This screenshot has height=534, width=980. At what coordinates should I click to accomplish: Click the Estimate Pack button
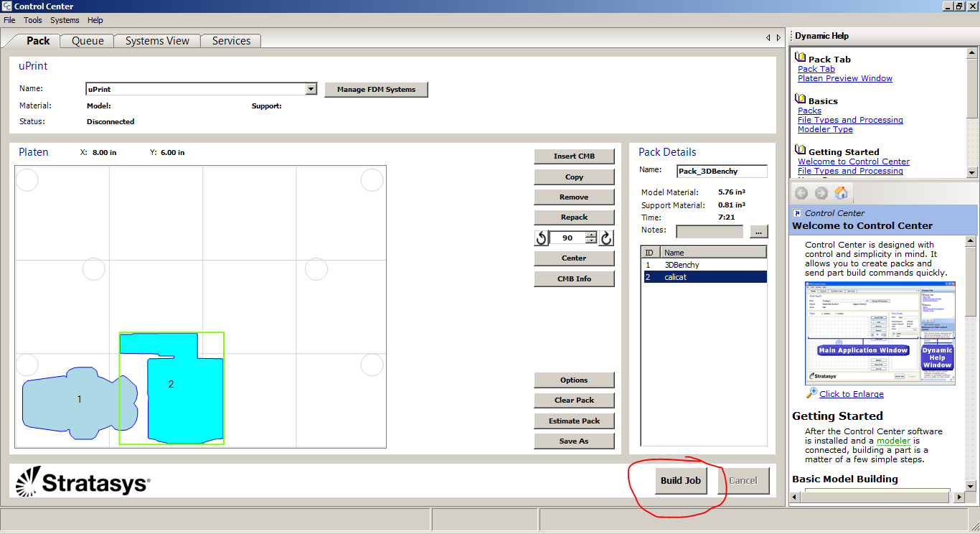pyautogui.click(x=574, y=421)
